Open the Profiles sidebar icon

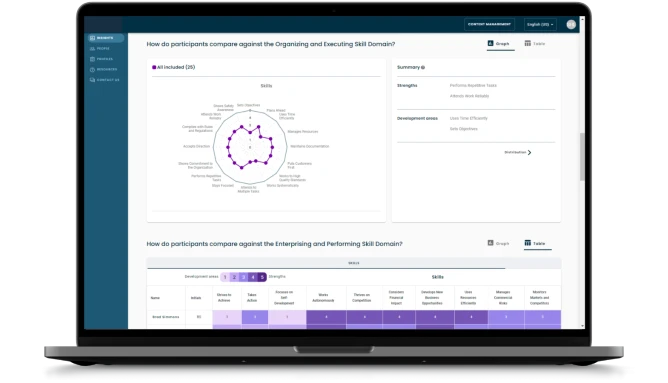(x=92, y=59)
